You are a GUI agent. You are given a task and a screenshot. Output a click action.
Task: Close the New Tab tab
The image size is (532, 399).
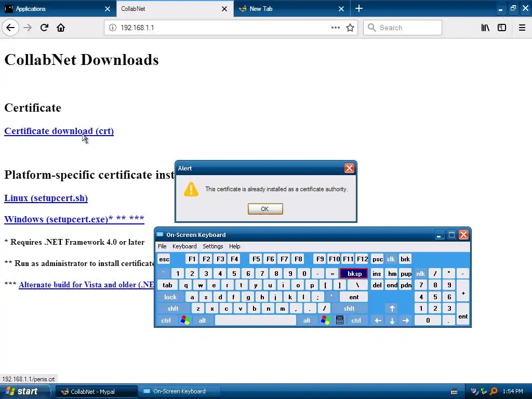point(341,9)
